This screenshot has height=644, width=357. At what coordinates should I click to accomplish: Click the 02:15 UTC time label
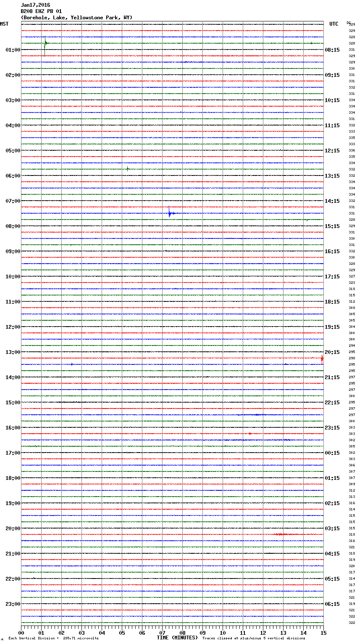(332, 503)
